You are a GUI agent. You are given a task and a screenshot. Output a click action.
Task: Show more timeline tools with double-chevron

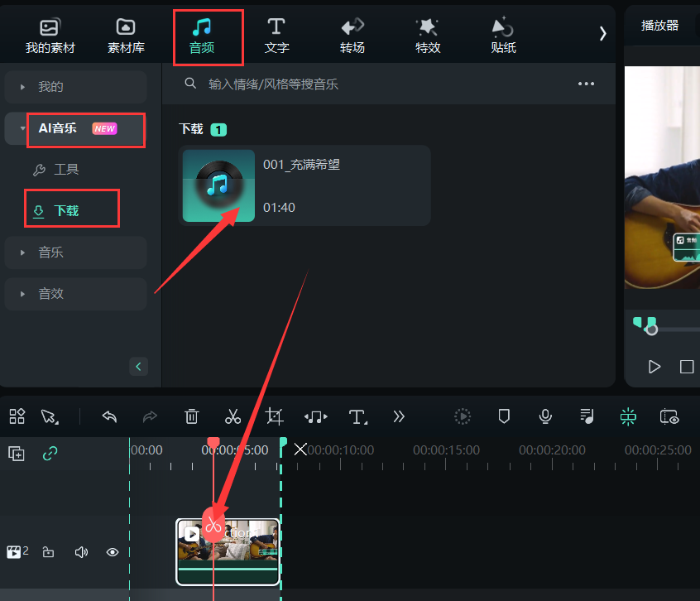point(399,416)
